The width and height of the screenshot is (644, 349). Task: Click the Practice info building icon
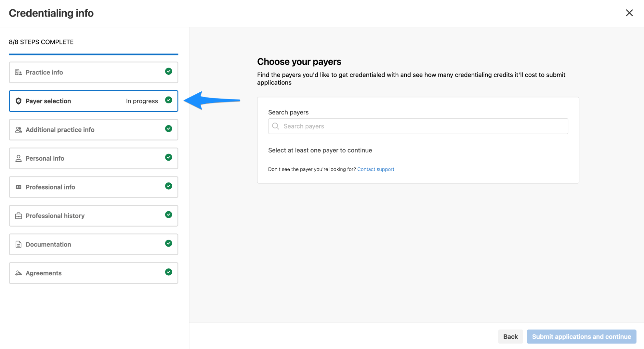[x=18, y=72]
